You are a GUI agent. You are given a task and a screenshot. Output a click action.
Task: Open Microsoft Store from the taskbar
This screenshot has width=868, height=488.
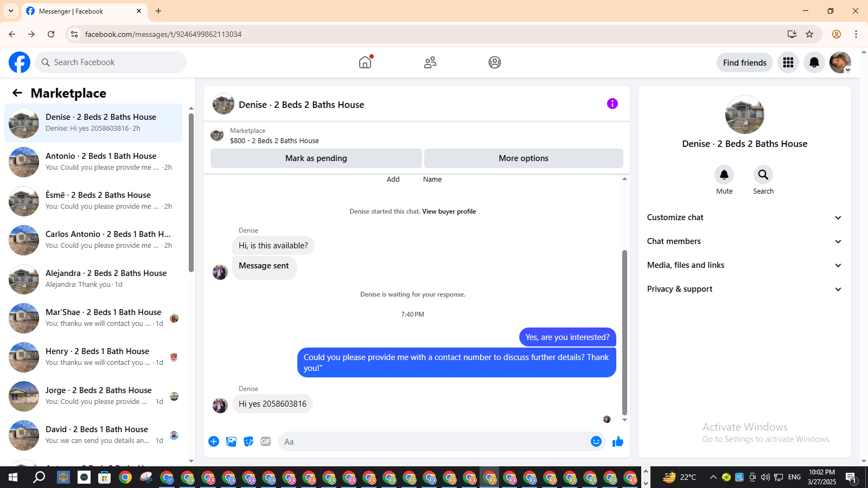pos(104,477)
